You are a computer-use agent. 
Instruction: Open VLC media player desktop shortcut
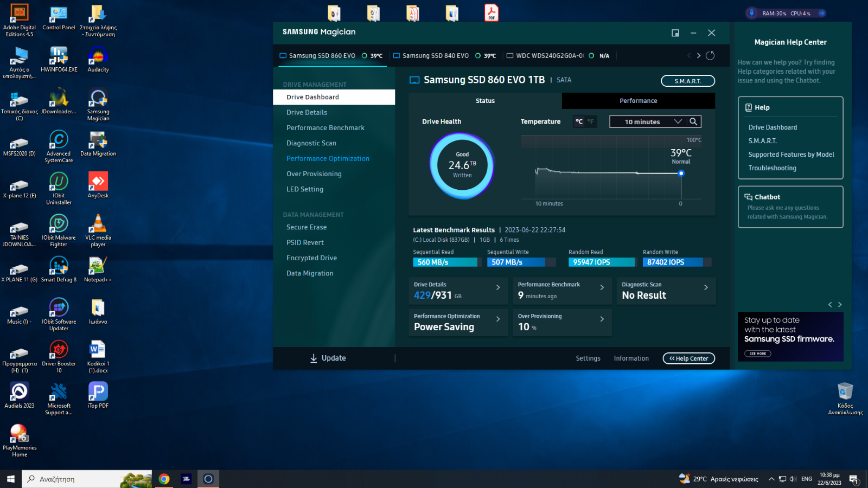[x=98, y=231]
